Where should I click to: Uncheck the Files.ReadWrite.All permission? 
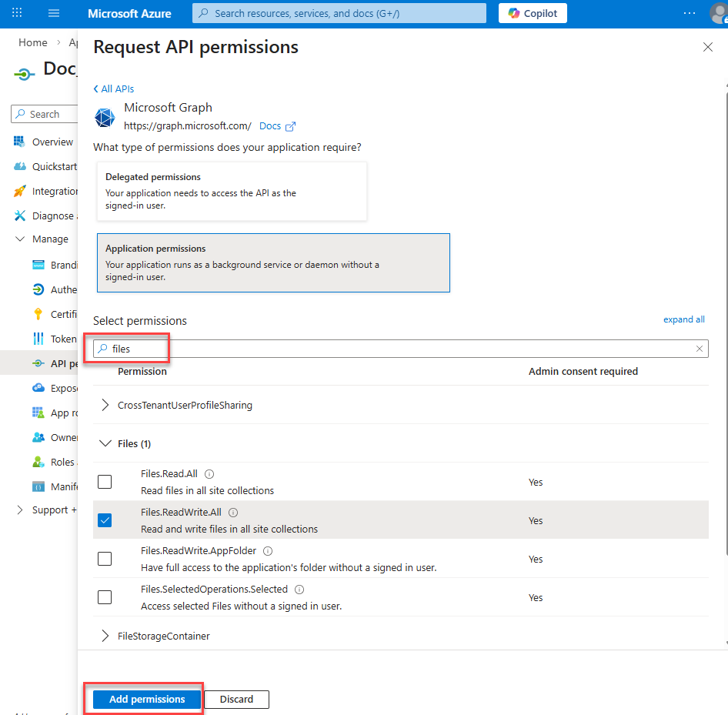[x=105, y=520]
